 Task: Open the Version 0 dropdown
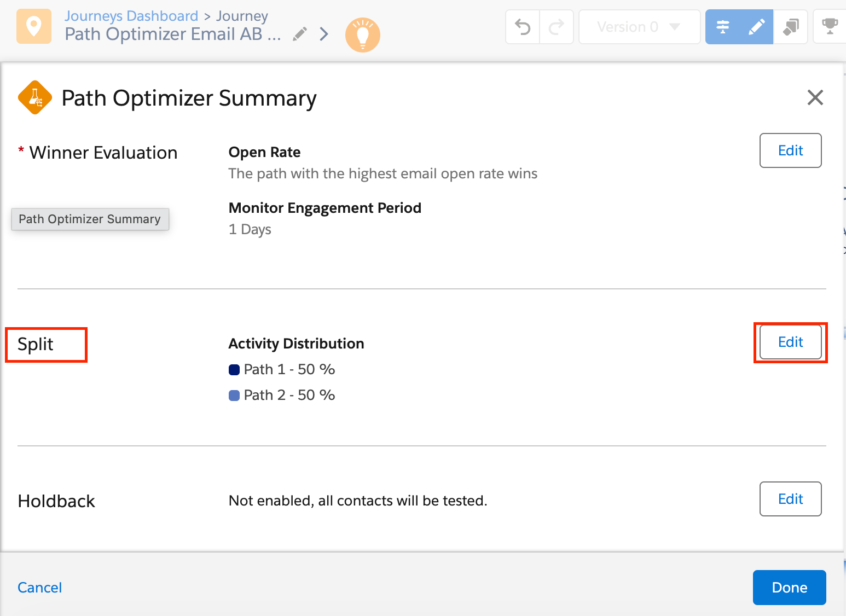(x=639, y=27)
